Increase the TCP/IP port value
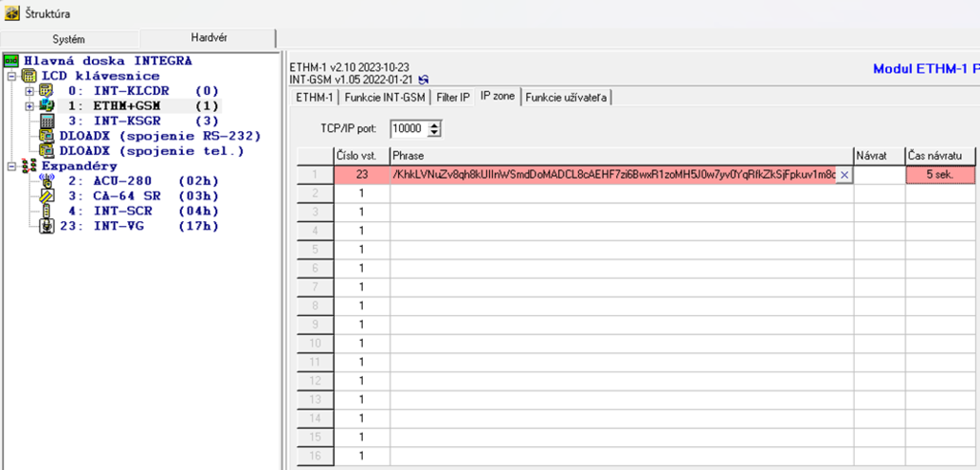This screenshot has height=470, width=980. pyautogui.click(x=435, y=124)
